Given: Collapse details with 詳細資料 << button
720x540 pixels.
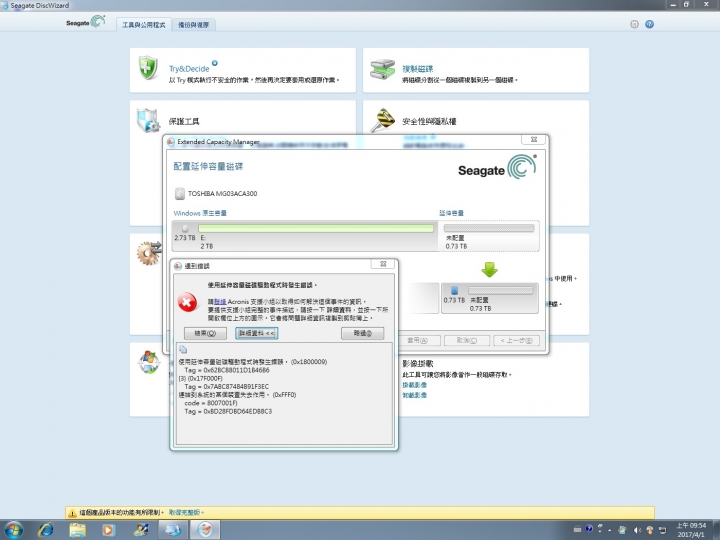Looking at the screenshot, I should point(257,333).
